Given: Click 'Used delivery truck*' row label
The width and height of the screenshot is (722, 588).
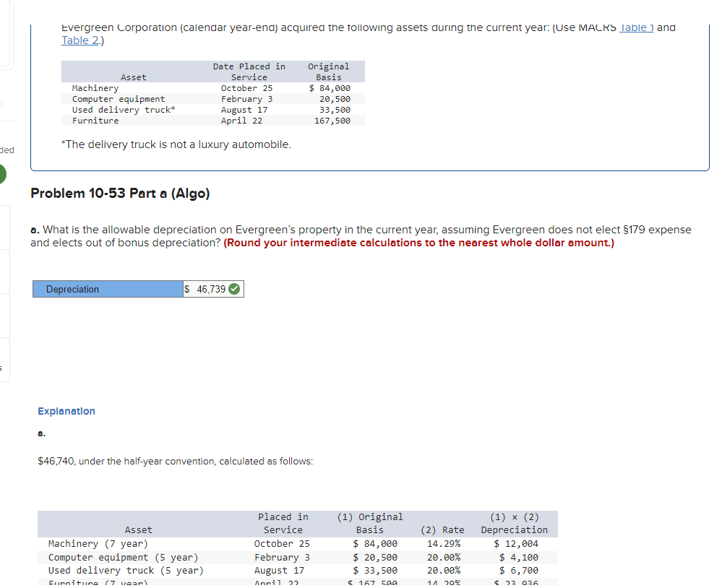Looking at the screenshot, I should pos(124,110).
